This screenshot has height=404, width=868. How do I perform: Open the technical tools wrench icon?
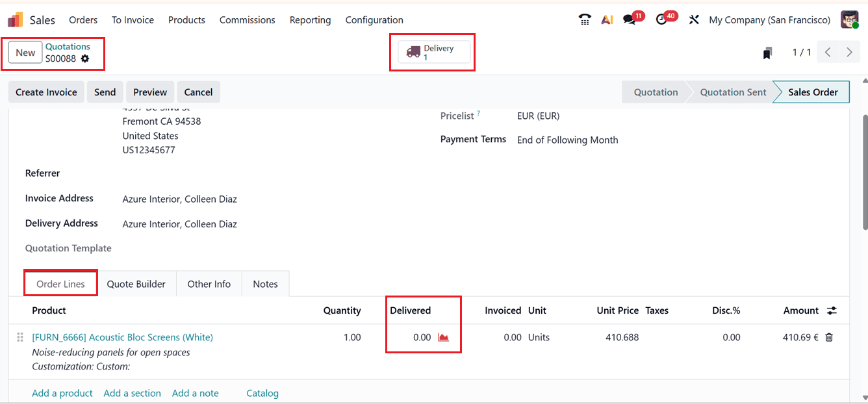[x=693, y=19]
